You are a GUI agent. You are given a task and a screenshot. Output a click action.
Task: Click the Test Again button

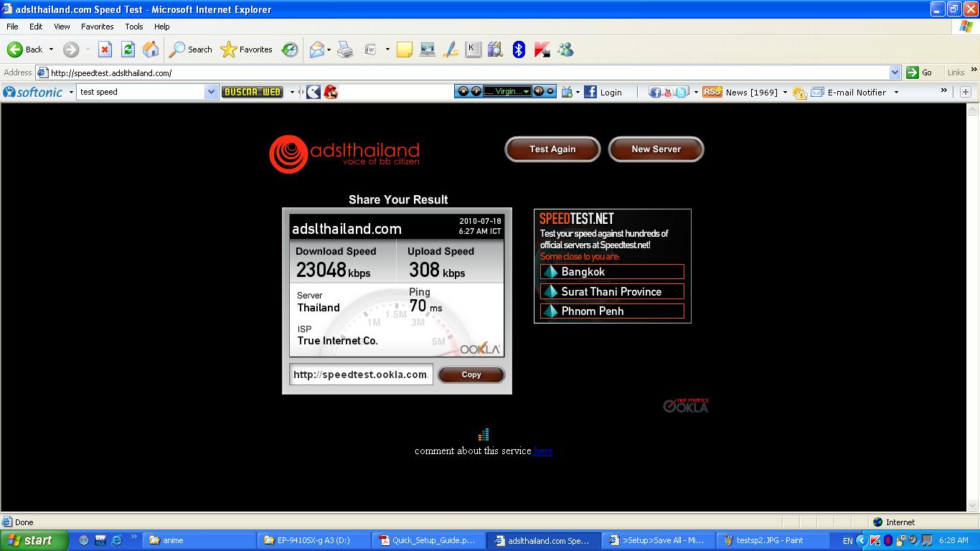click(552, 149)
